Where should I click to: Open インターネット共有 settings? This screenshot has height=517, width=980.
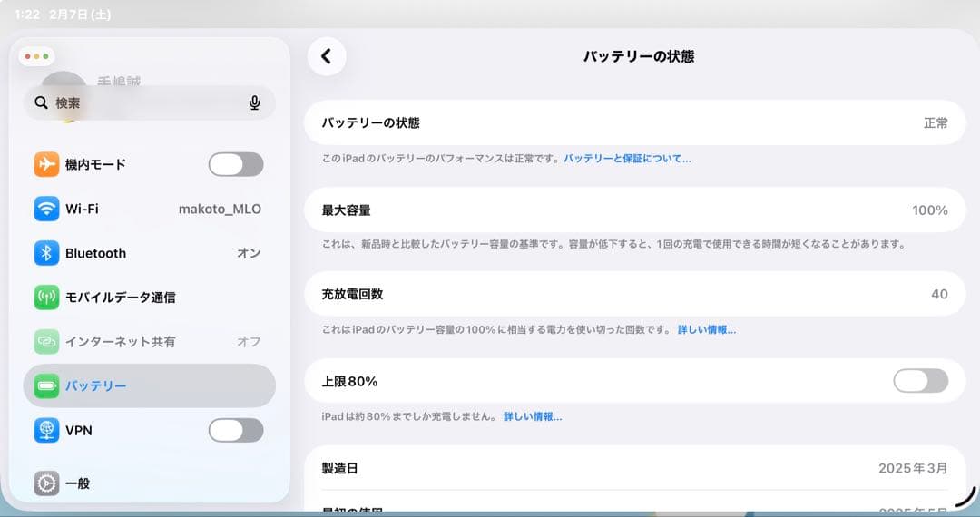click(x=150, y=342)
